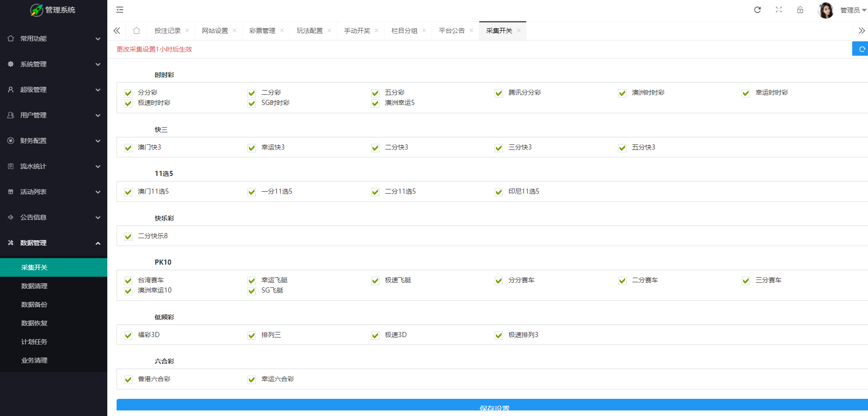Toggle the 二分快乐8 checkbox

128,236
